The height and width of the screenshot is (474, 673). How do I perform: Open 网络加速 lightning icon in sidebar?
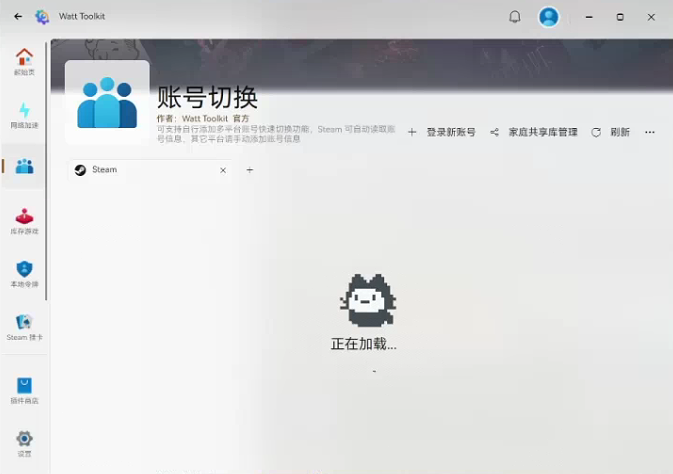24,110
